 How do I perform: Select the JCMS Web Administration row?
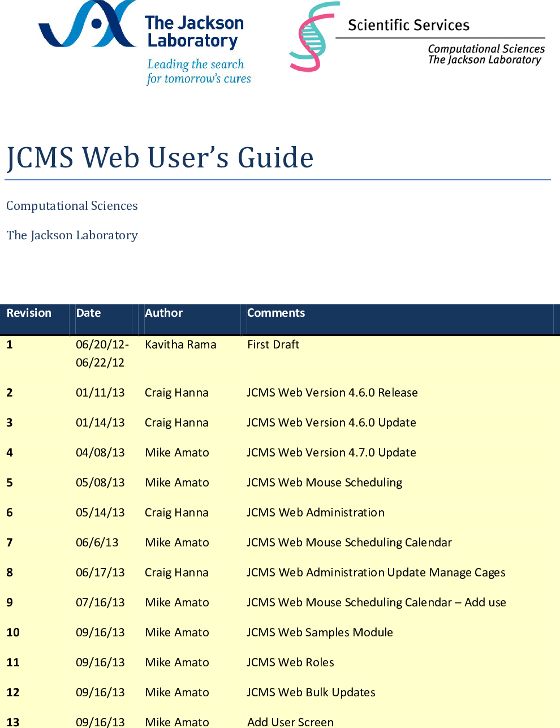tap(316, 512)
